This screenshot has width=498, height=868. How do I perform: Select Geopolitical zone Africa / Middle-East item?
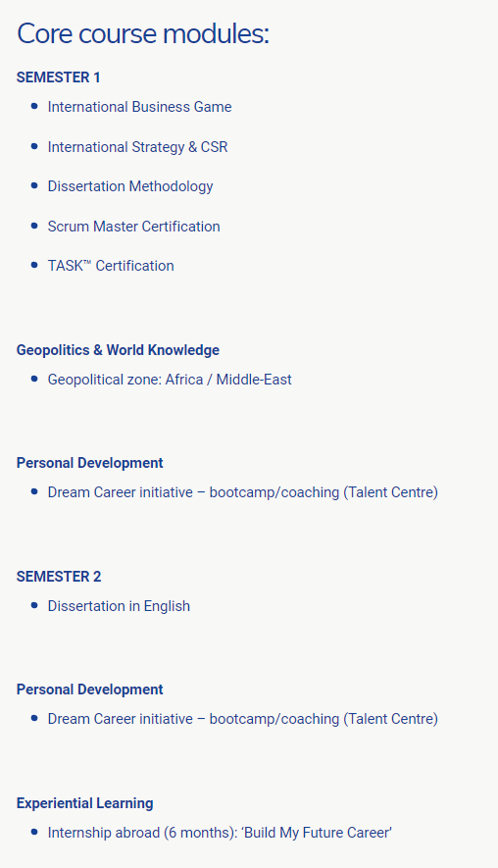pos(170,380)
